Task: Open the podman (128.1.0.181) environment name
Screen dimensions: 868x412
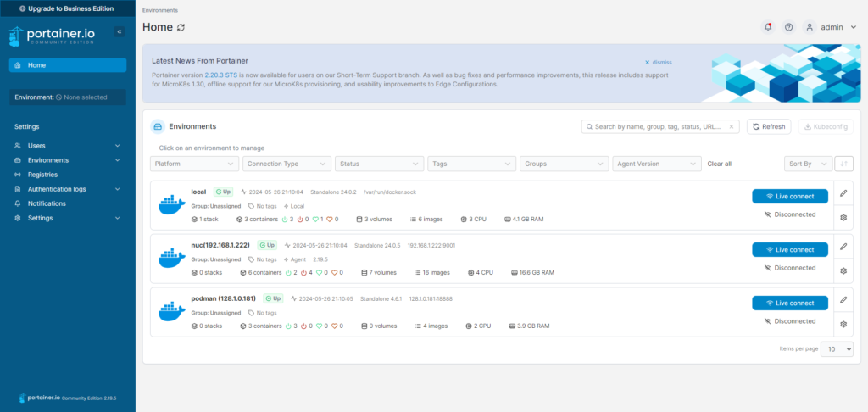Action: 224,298
